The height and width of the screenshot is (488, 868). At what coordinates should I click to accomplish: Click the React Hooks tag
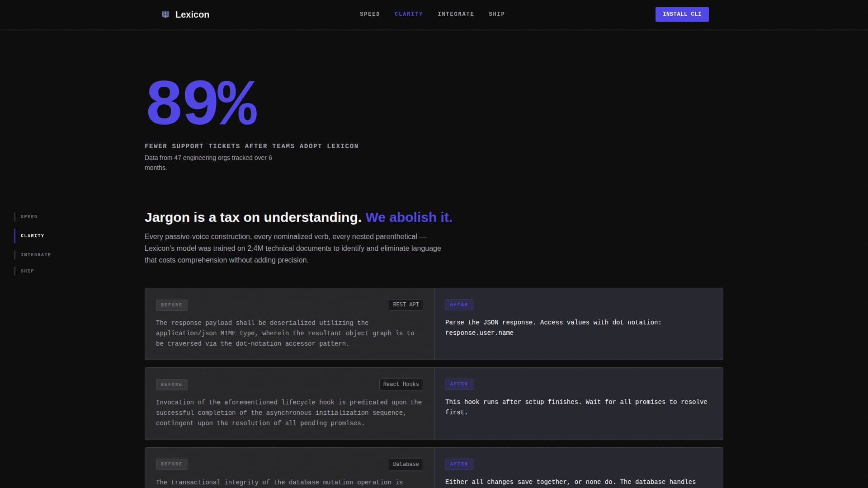tap(401, 385)
